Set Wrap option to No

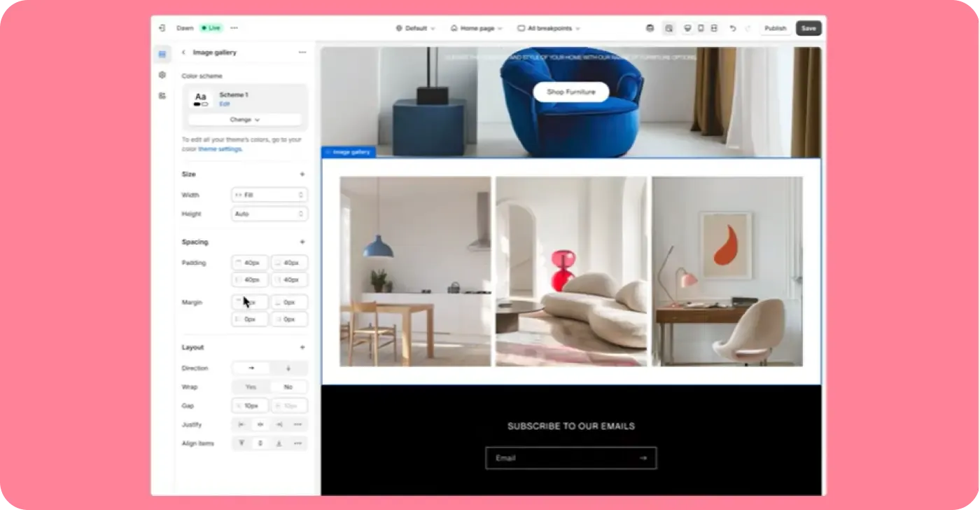288,387
